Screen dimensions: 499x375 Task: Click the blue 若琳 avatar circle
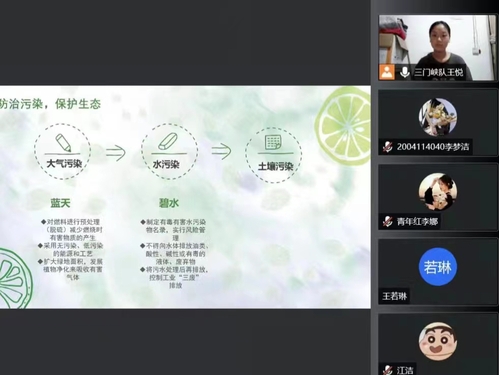(x=438, y=267)
